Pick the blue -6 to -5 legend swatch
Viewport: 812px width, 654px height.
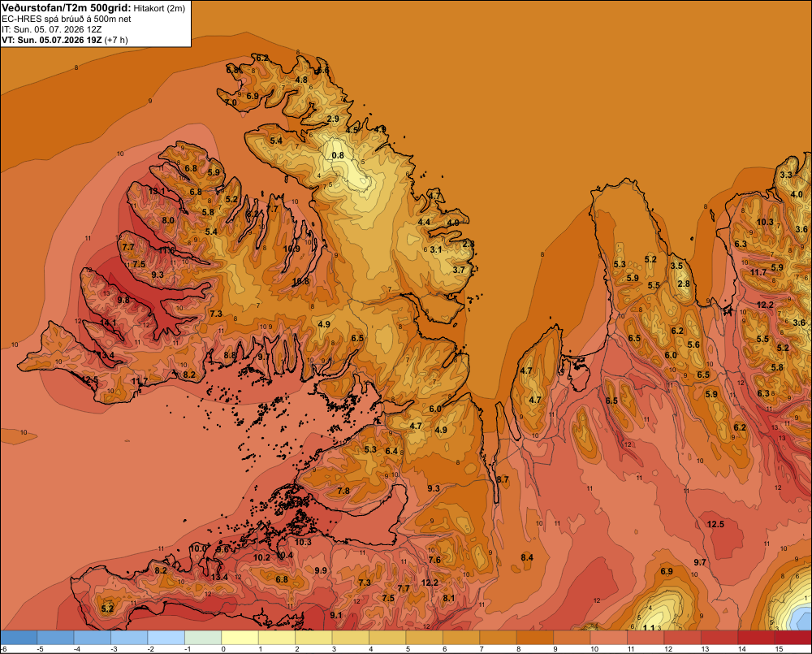point(19,638)
